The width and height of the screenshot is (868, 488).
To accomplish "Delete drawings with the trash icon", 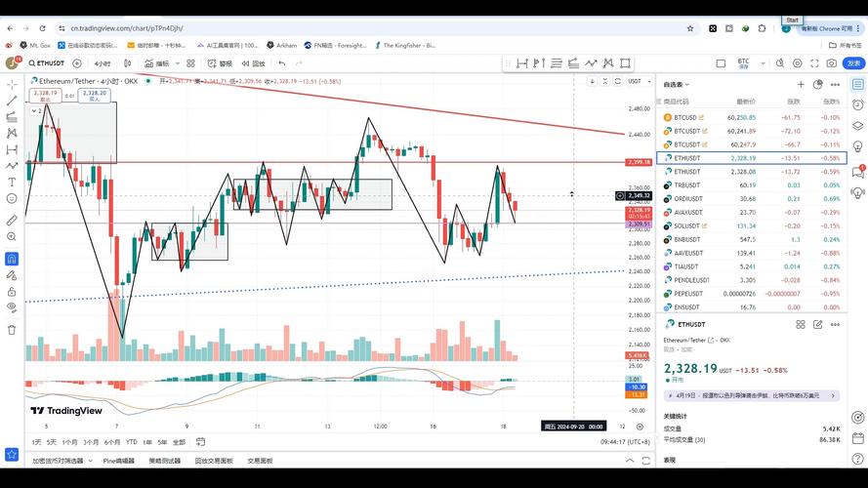I will click(x=12, y=330).
